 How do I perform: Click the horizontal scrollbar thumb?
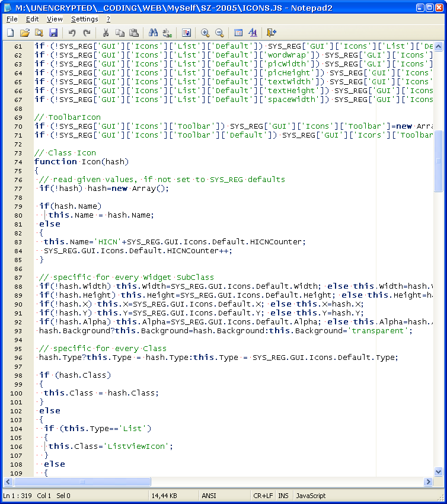(82, 481)
